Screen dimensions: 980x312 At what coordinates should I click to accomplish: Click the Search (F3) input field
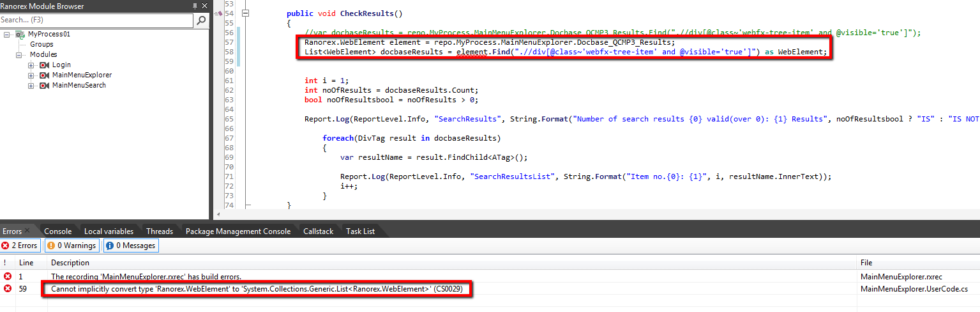(96, 20)
